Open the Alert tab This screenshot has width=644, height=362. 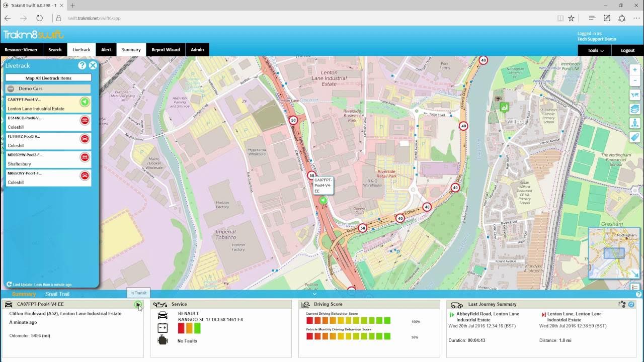tap(106, 50)
